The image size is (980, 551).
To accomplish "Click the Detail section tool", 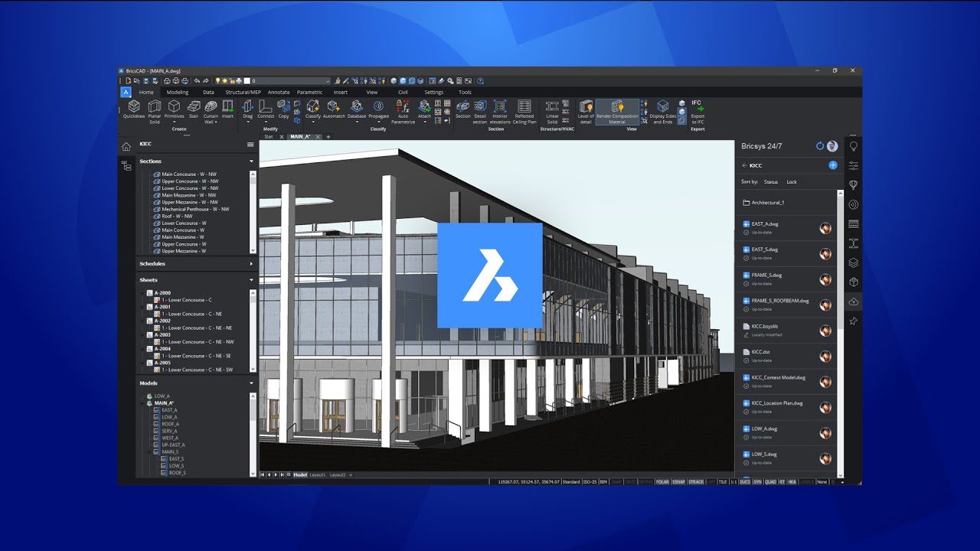I will pyautogui.click(x=480, y=111).
